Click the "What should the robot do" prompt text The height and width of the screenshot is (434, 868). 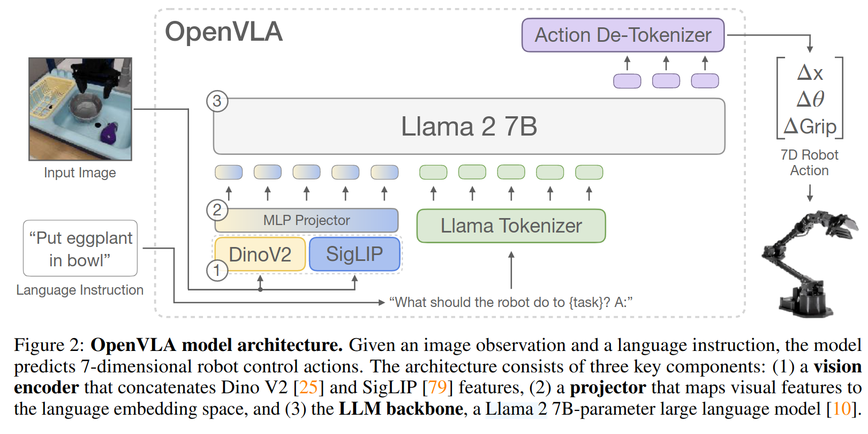point(511,303)
